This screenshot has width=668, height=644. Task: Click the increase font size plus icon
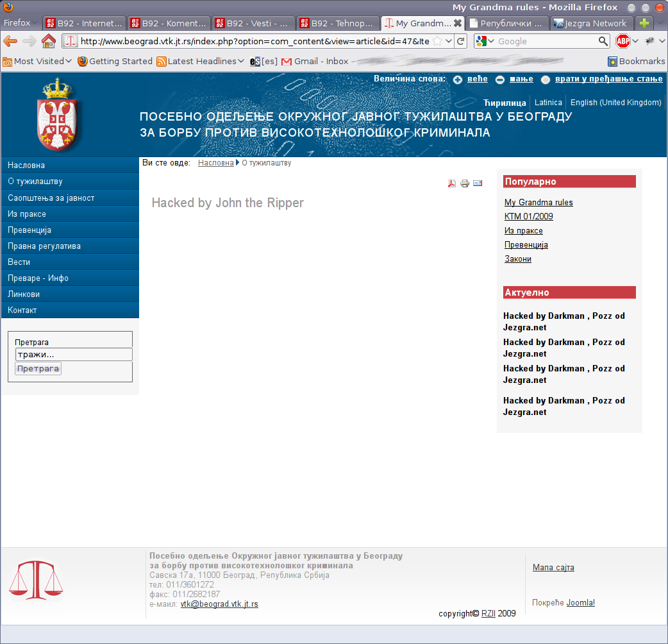click(x=458, y=80)
